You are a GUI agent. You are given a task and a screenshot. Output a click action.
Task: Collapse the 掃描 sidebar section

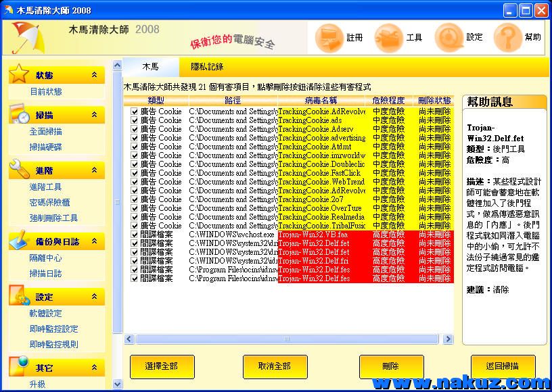[94, 114]
